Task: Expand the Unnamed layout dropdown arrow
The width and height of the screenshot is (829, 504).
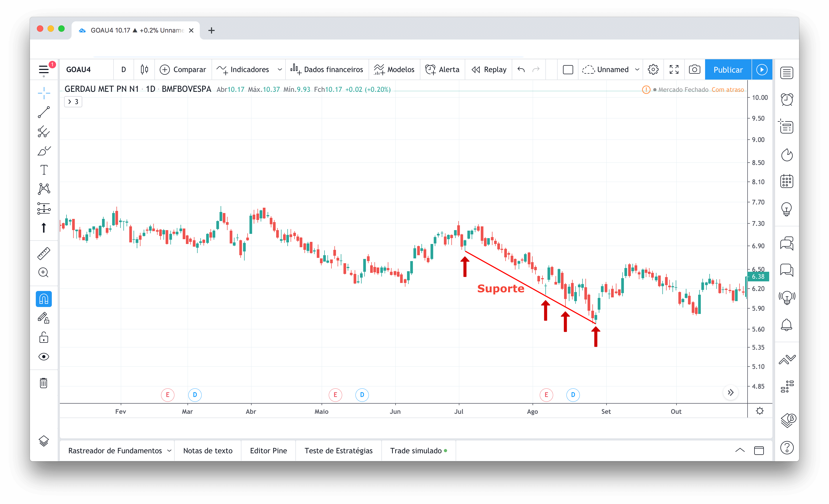Action: pos(637,70)
